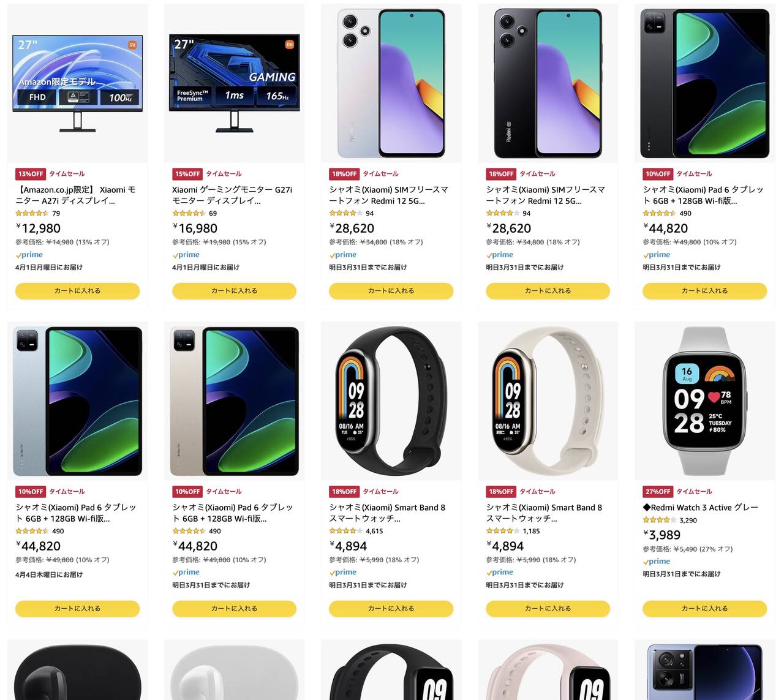Add the white Smart Band 8 to cart
Image resolution: width=784 pixels, height=700 pixels.
pyautogui.click(x=548, y=609)
